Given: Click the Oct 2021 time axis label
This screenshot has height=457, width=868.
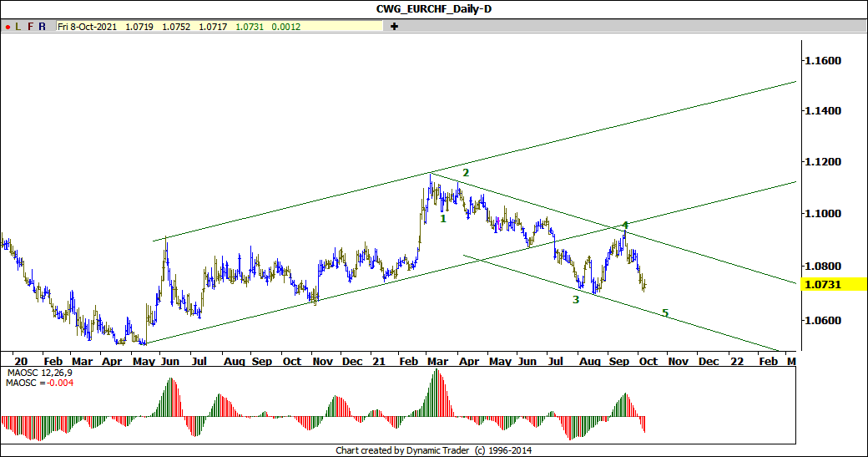Looking at the screenshot, I should 648,362.
